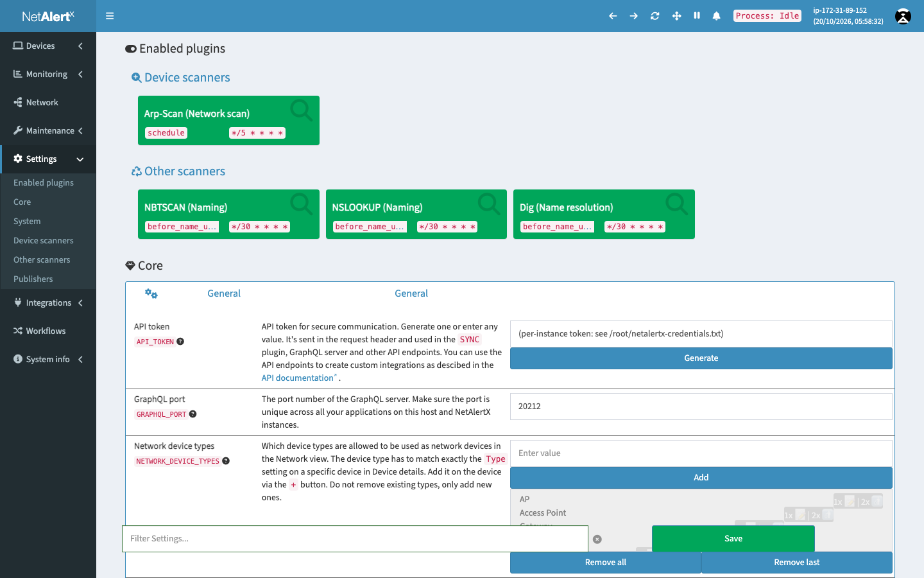The height and width of the screenshot is (578, 924).
Task: Click the fullscreen move-arrows icon
Action: click(676, 16)
